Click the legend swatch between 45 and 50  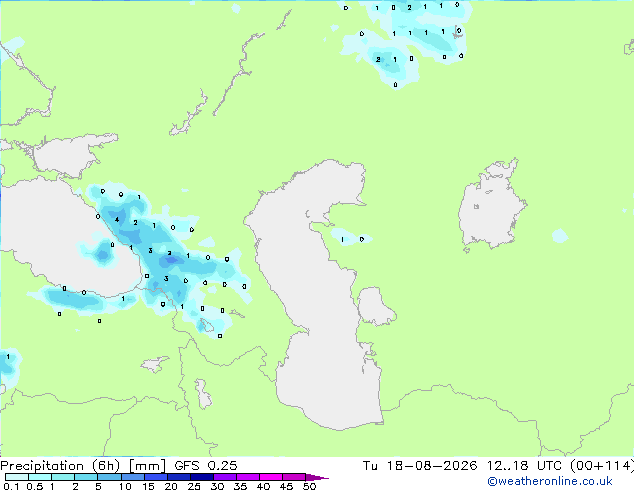point(294,477)
